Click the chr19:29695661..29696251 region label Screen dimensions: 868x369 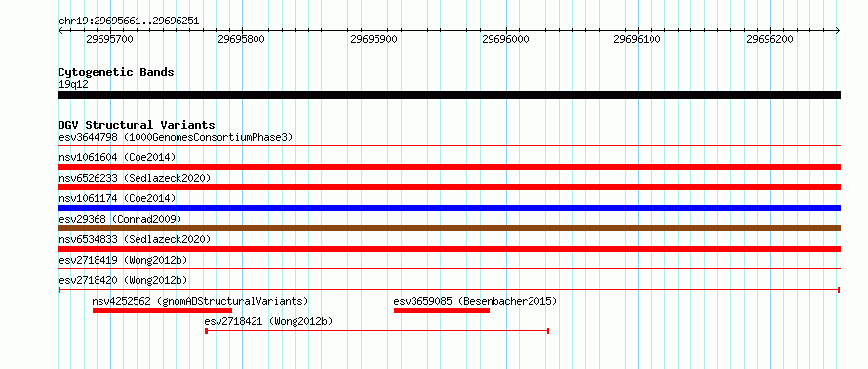[x=129, y=21]
